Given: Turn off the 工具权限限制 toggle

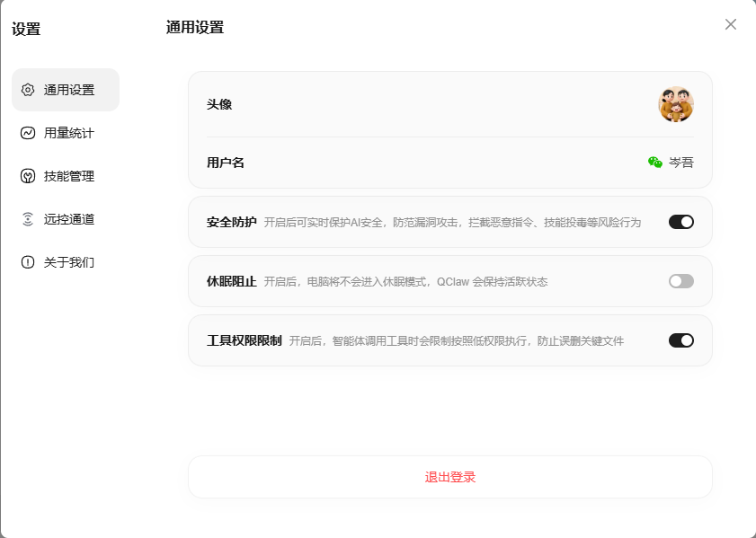Looking at the screenshot, I should coord(680,340).
